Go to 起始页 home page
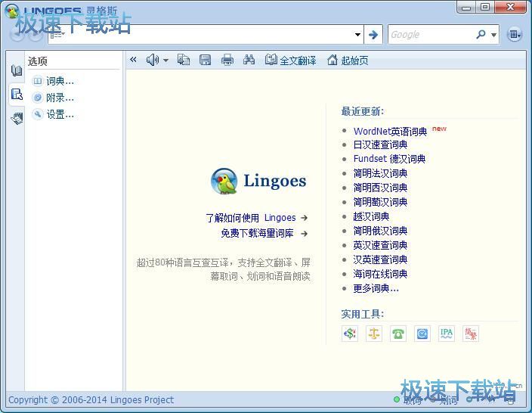Viewport: 532px width, 413px height. pyautogui.click(x=348, y=60)
